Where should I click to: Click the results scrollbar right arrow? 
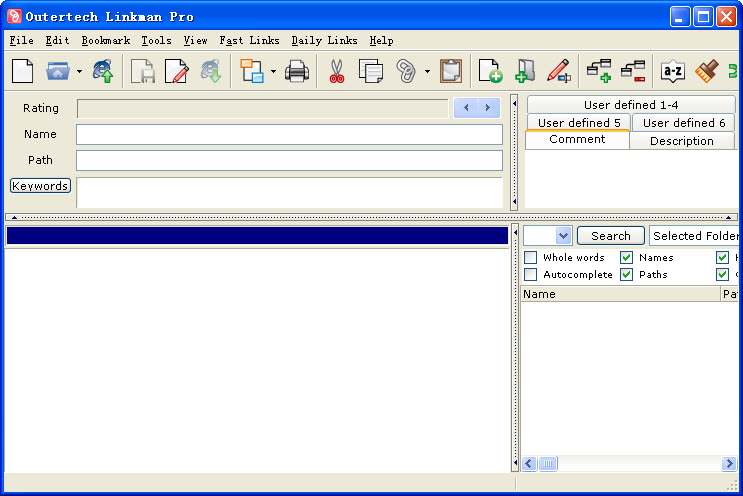click(x=729, y=463)
